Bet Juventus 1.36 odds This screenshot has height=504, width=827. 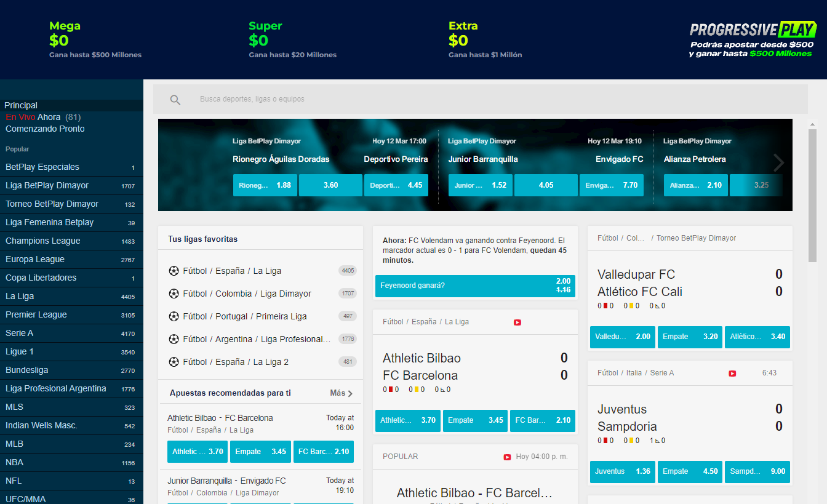[623, 472]
